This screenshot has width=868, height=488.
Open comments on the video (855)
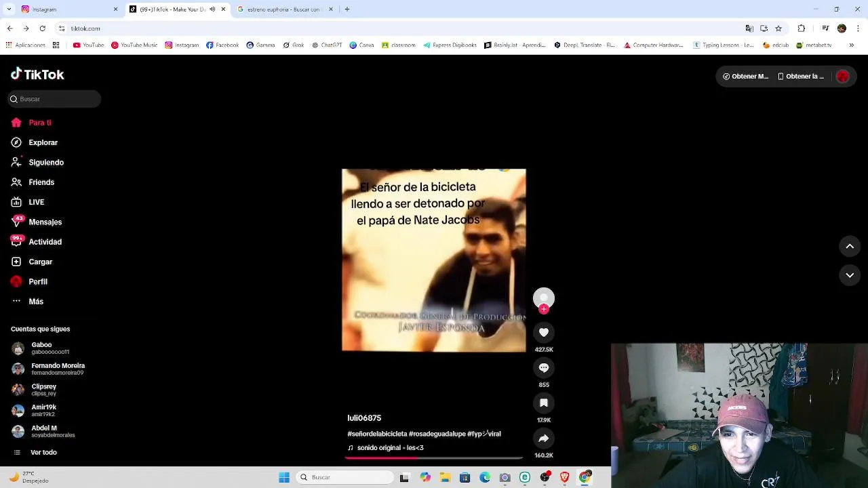544,367
